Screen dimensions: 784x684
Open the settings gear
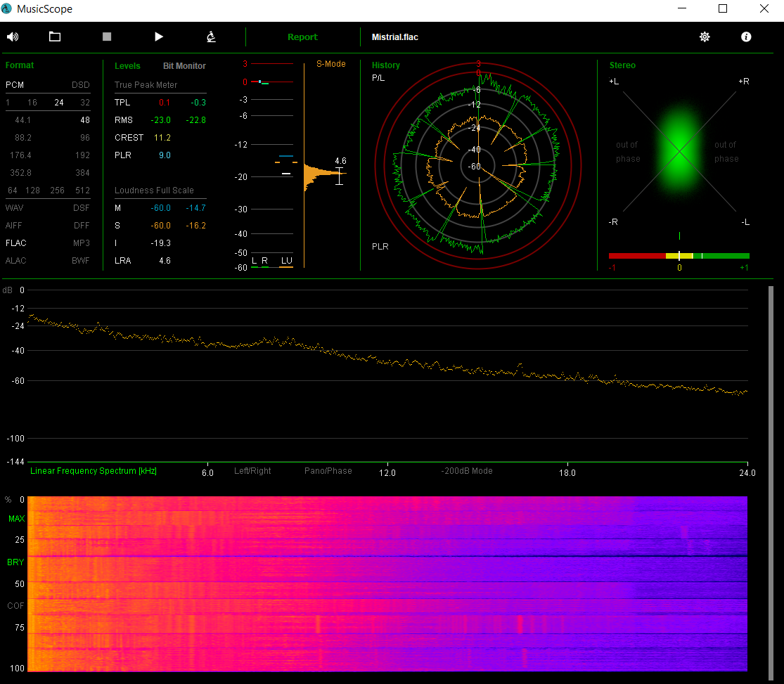point(705,37)
